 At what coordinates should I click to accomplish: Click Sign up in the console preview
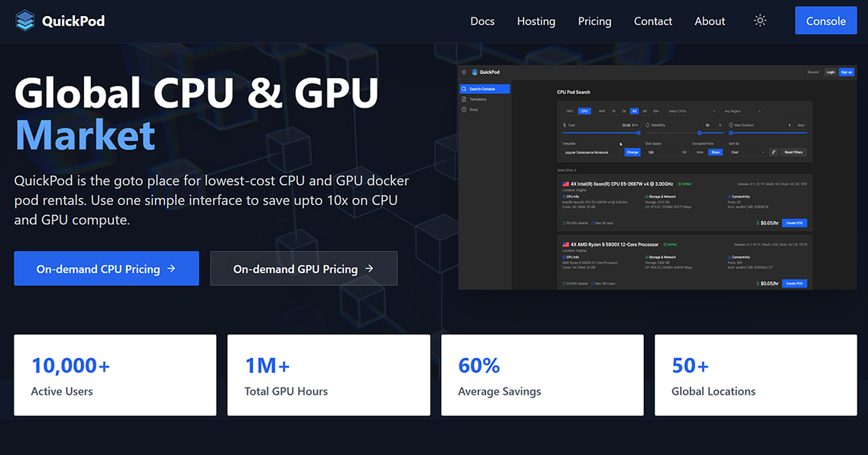click(x=847, y=72)
